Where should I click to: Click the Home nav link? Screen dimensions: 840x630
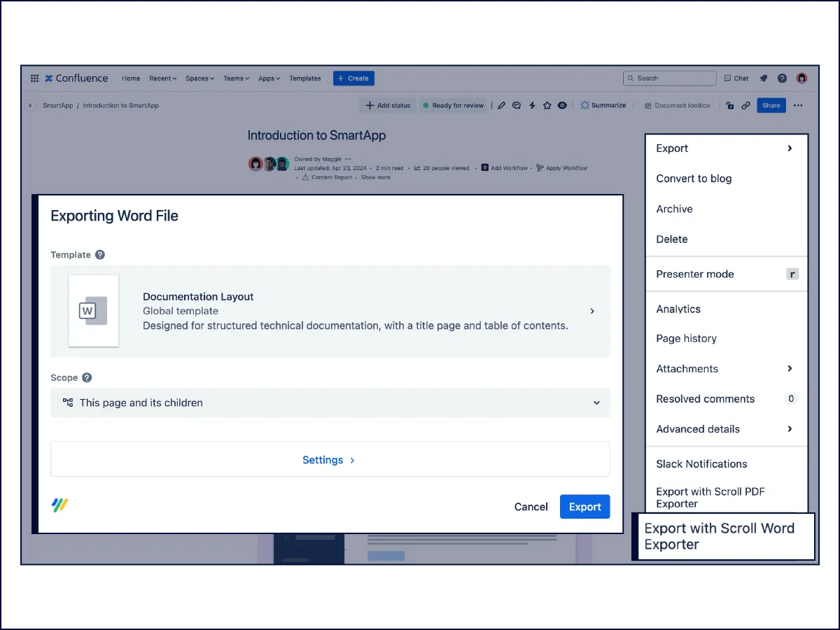131,78
